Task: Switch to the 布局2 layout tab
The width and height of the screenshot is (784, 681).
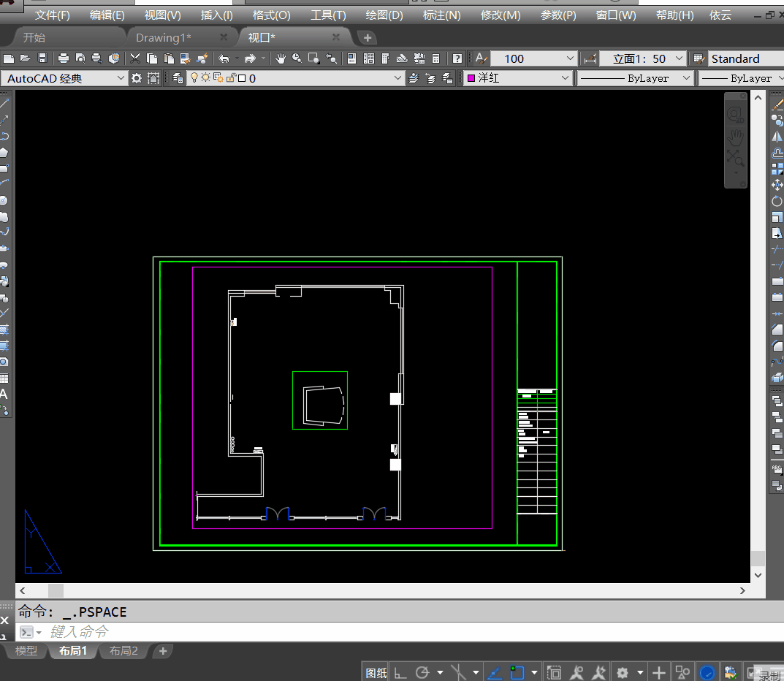Action: coord(123,650)
